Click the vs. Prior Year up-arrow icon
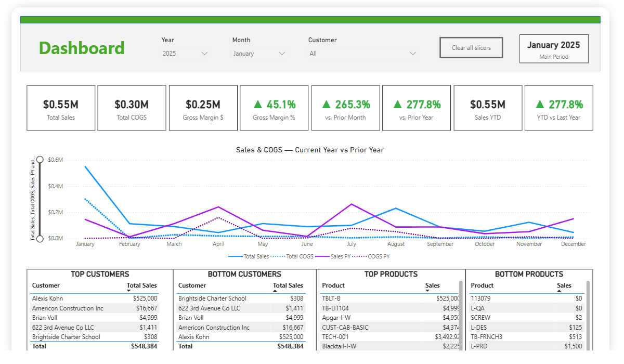 (398, 105)
